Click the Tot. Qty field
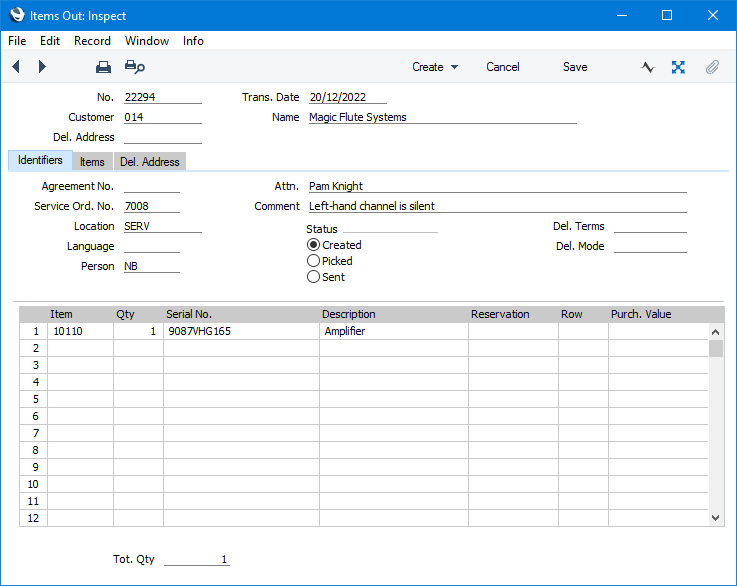This screenshot has height=586, width=737. point(197,559)
